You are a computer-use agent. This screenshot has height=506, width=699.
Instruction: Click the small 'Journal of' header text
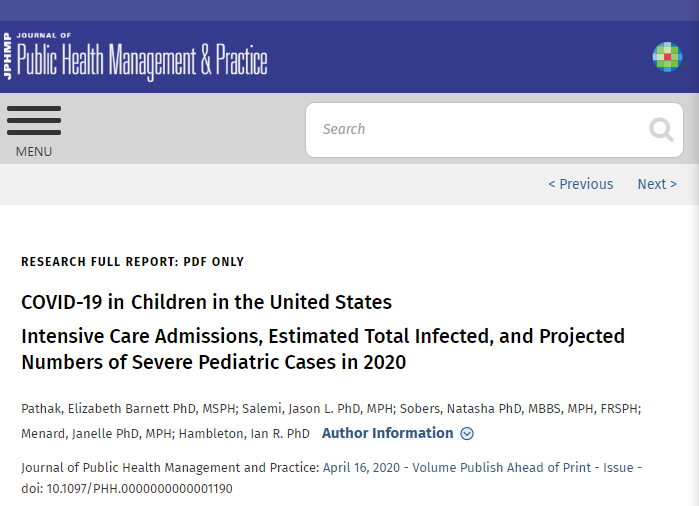pyautogui.click(x=44, y=35)
